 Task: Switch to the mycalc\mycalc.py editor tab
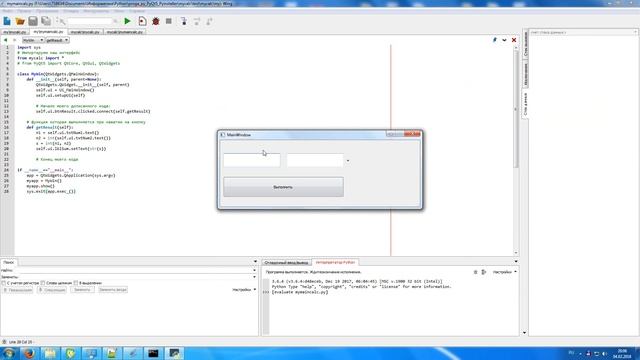point(85,32)
